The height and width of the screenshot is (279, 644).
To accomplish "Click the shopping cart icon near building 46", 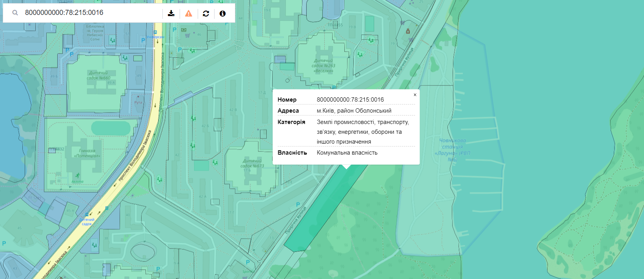I will tap(187, 35).
